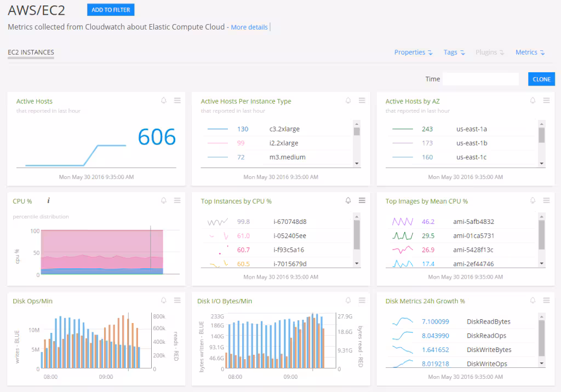Viewport: 561px width, 392px height.
Task: Click the info icon next to CPU %
Action: pos(48,201)
